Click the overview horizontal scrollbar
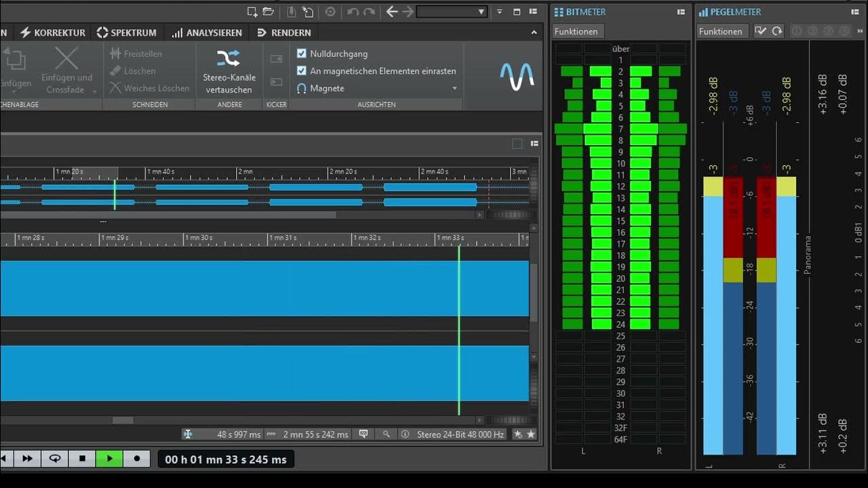 tap(168, 215)
